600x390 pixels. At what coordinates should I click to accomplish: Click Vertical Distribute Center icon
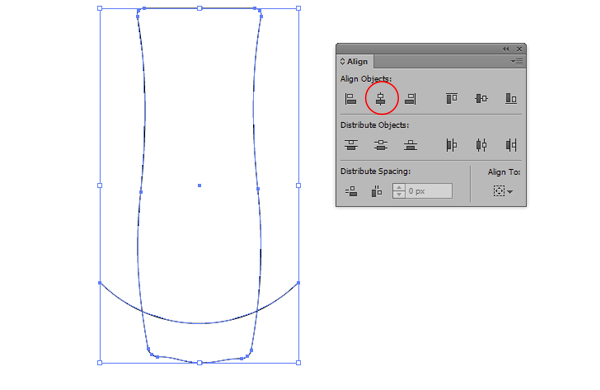381,145
